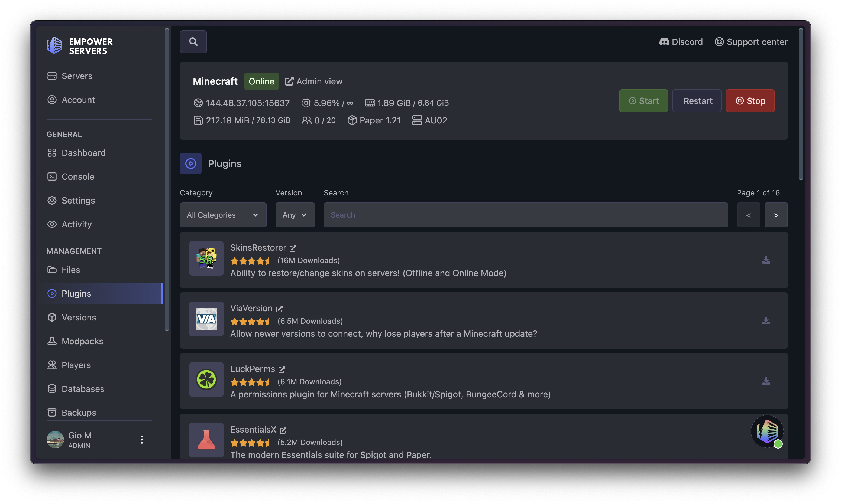Open the Modpacks section
The height and width of the screenshot is (504, 841).
[x=82, y=341]
